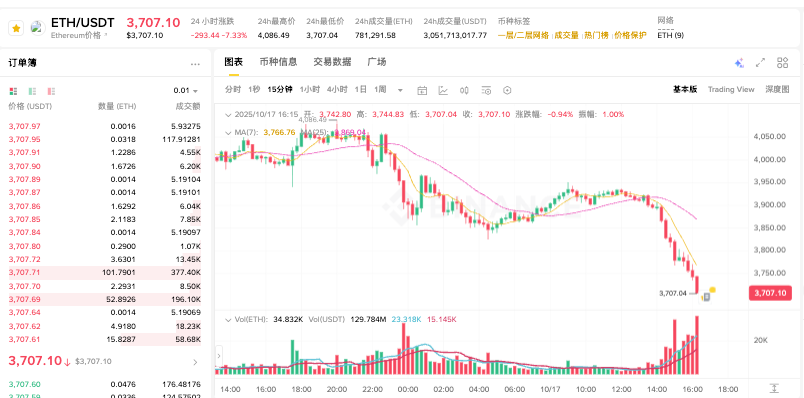
Task: Switch to the 图表 tab
Action: coord(233,62)
